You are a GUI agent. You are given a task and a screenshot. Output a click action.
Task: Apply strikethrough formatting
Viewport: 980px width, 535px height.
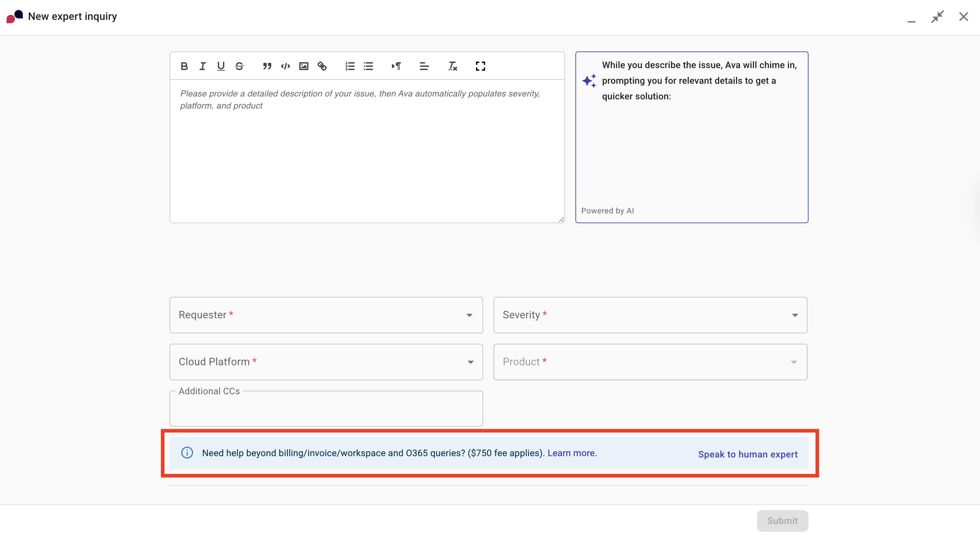click(x=239, y=66)
